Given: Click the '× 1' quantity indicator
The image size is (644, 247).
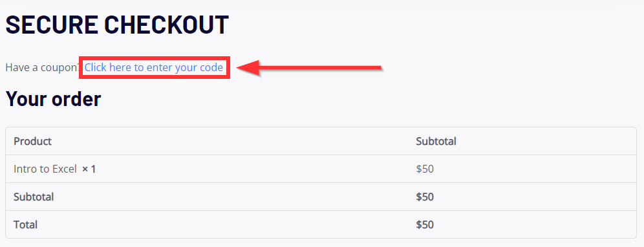Looking at the screenshot, I should [x=89, y=169].
